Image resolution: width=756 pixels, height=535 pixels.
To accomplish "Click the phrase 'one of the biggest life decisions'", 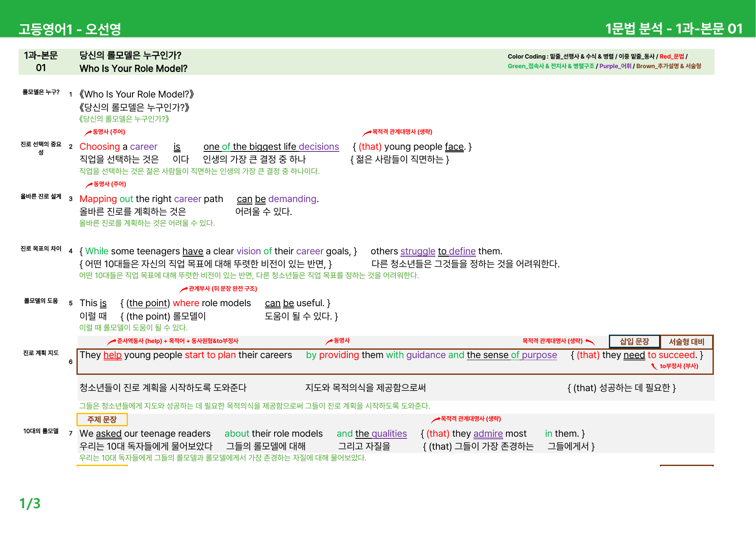I will (x=271, y=147).
